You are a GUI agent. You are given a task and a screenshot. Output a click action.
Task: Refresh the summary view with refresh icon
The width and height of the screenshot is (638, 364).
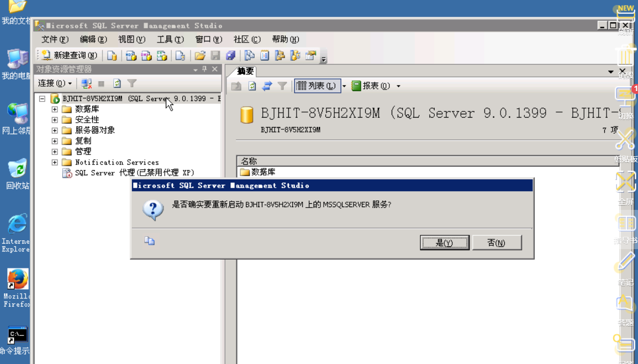[x=252, y=86]
